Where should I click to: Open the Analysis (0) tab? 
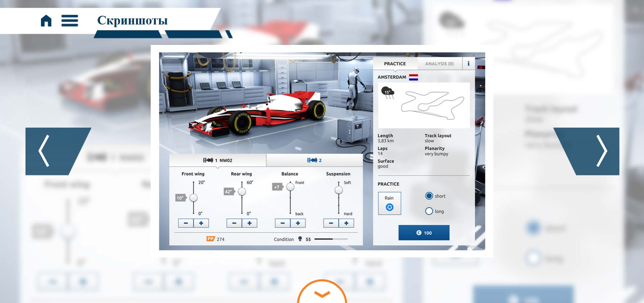click(439, 63)
